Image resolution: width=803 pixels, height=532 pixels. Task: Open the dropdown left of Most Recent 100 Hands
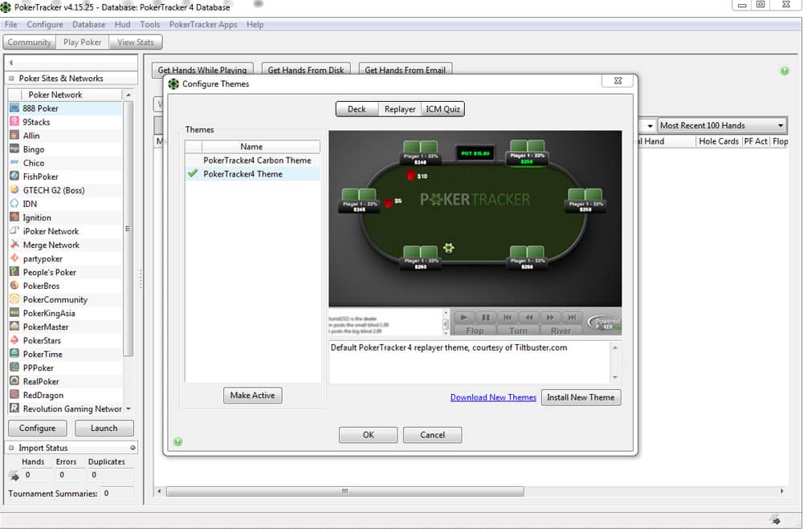[650, 125]
